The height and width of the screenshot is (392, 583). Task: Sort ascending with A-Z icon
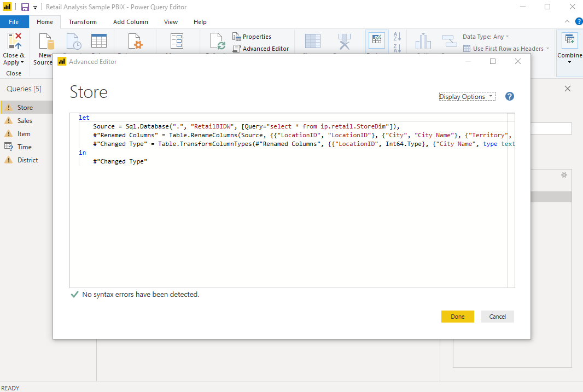click(x=397, y=36)
